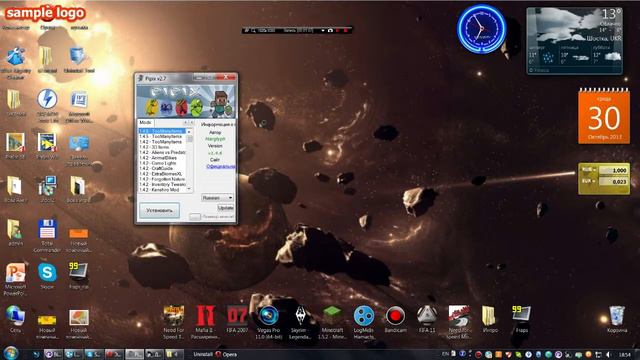
Task: Open the Корзина recycle bin
Action: click(617, 320)
